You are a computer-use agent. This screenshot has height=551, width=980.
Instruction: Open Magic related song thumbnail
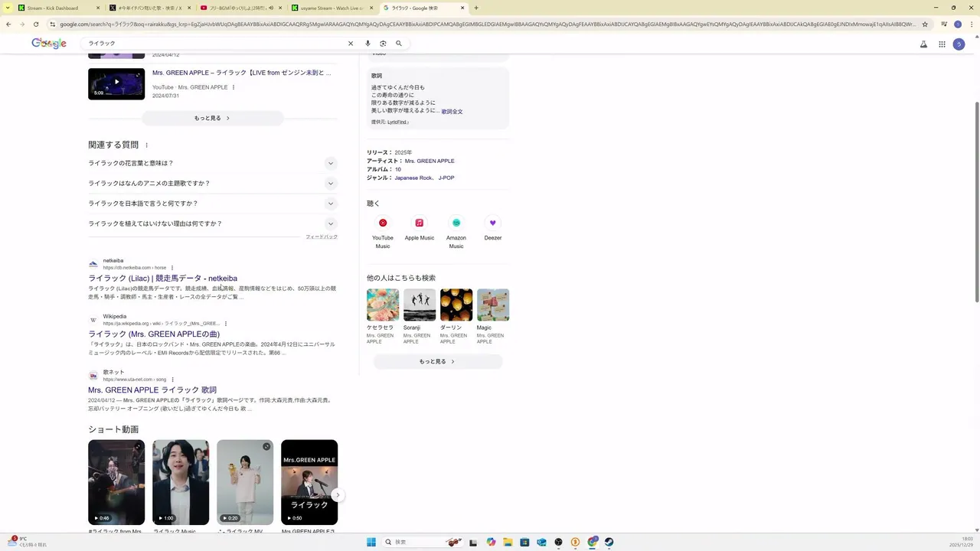(493, 305)
